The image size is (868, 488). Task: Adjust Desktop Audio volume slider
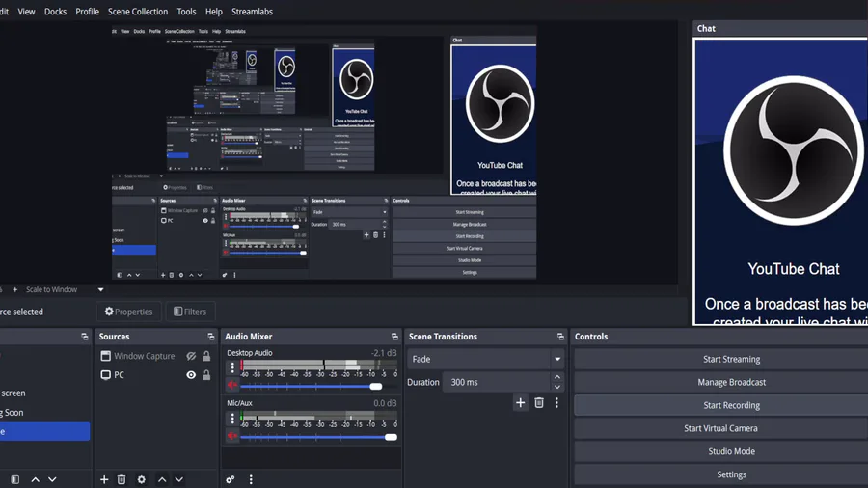(376, 386)
